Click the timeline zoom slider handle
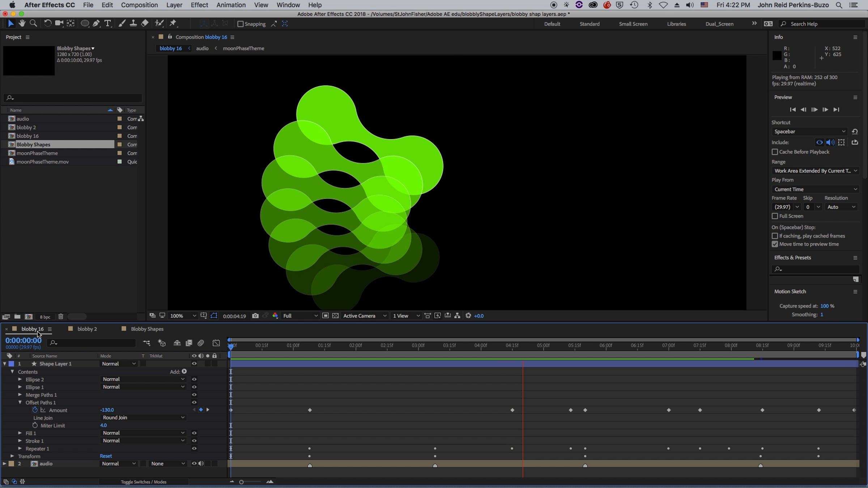868x488 pixels. point(241,482)
